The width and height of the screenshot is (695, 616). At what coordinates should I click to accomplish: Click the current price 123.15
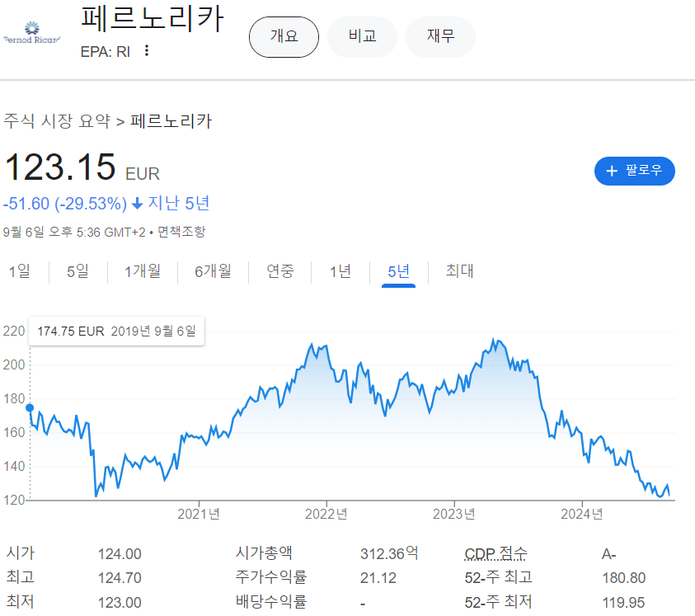point(60,167)
